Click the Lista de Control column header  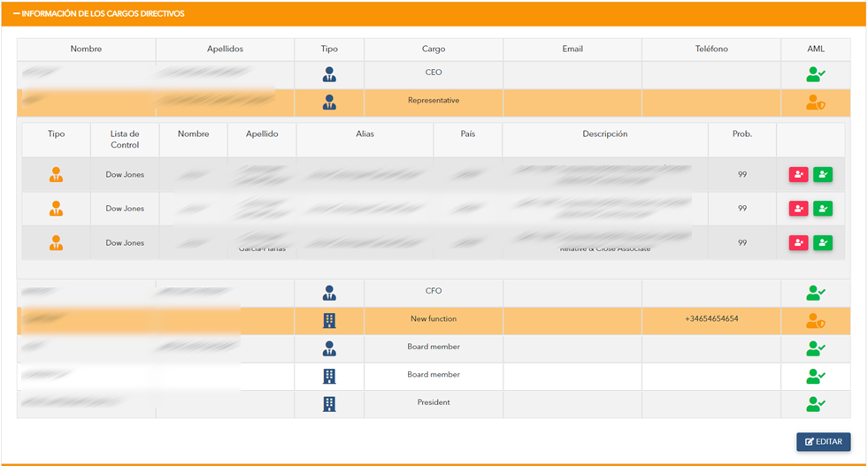click(125, 140)
